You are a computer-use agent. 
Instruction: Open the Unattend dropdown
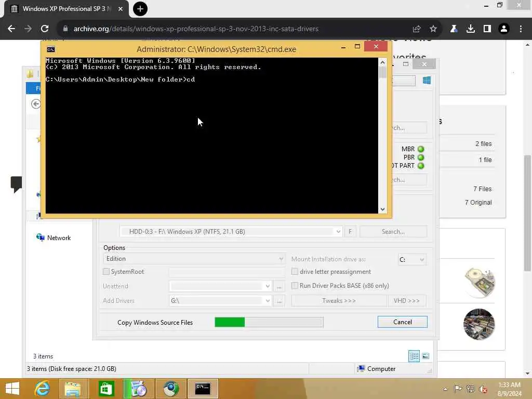click(x=220, y=286)
